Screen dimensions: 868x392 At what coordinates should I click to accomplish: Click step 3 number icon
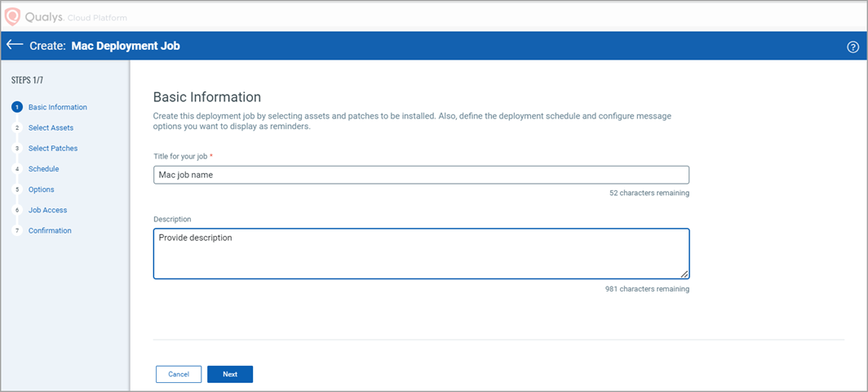(x=16, y=149)
